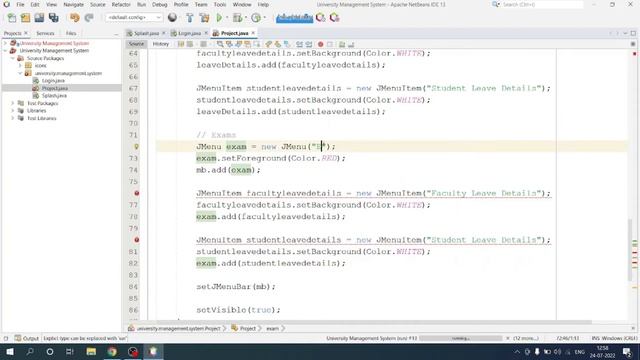
Task: Click the error marker on line 80
Action: (137, 240)
